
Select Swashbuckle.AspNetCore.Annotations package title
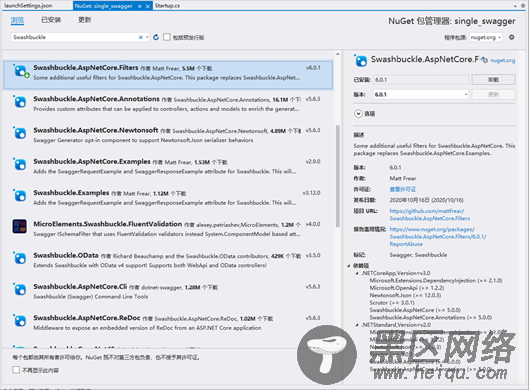[x=96, y=99]
